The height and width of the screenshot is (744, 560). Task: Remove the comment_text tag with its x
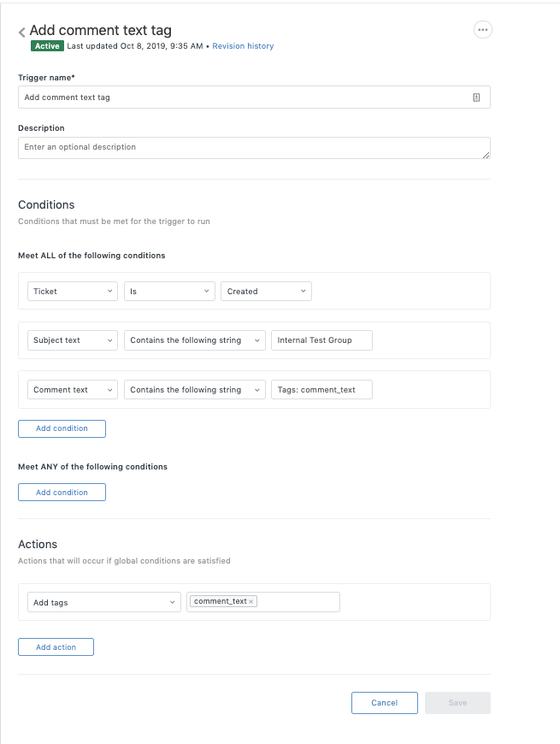[251, 602]
